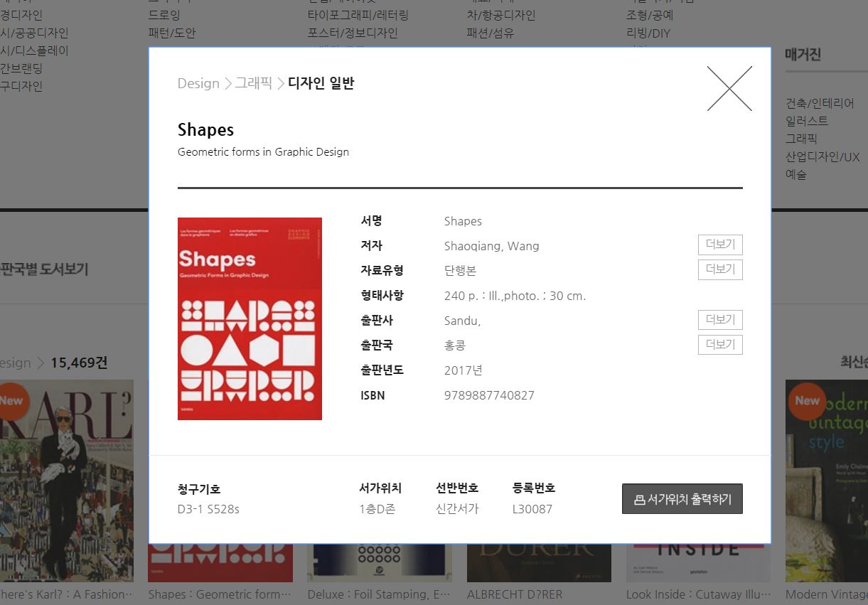Expand more for publisher 출판사 Sandu

coord(719,320)
